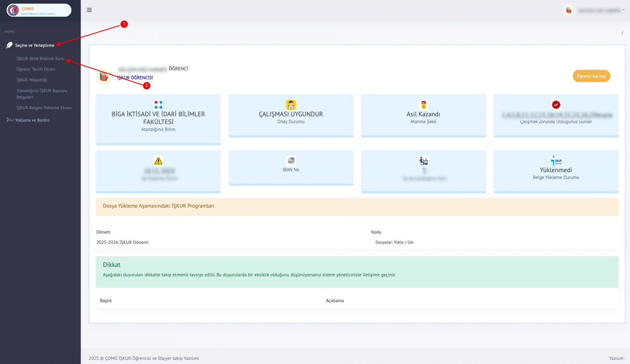Viewport: 630px width, 364px height.
Task: Open İŞKUR IBAN Bildirim Kartı
Action: tap(40, 59)
